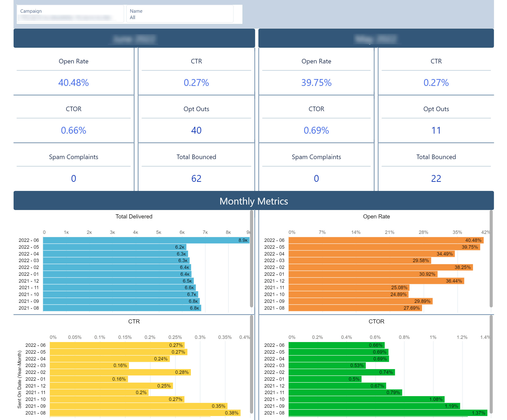Click the CTOR chart vertical scrollbar
The image size is (507, 420).
click(491, 364)
